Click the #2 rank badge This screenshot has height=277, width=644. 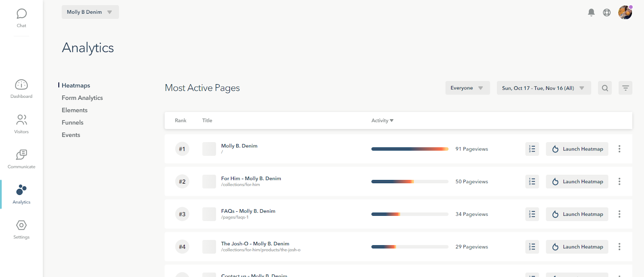pos(182,182)
